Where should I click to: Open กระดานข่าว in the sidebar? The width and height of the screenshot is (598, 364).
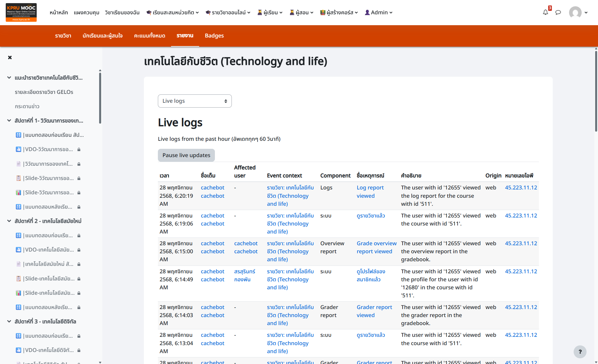click(27, 106)
